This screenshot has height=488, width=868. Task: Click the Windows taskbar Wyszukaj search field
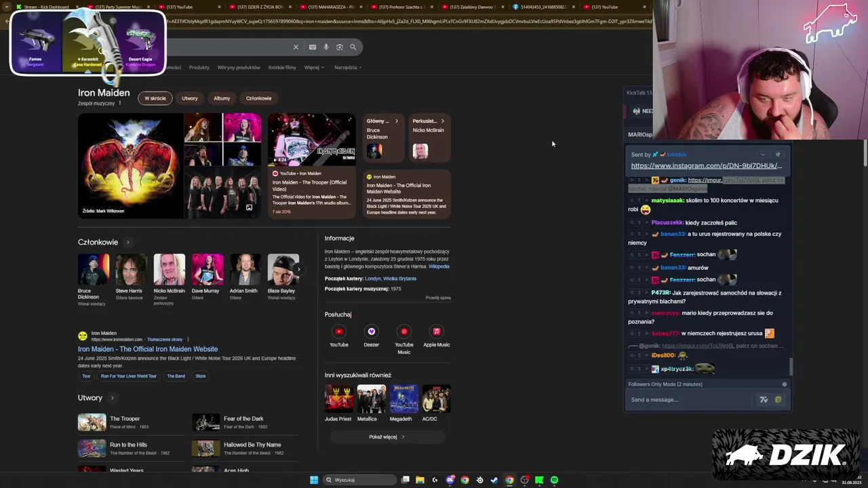pyautogui.click(x=359, y=480)
